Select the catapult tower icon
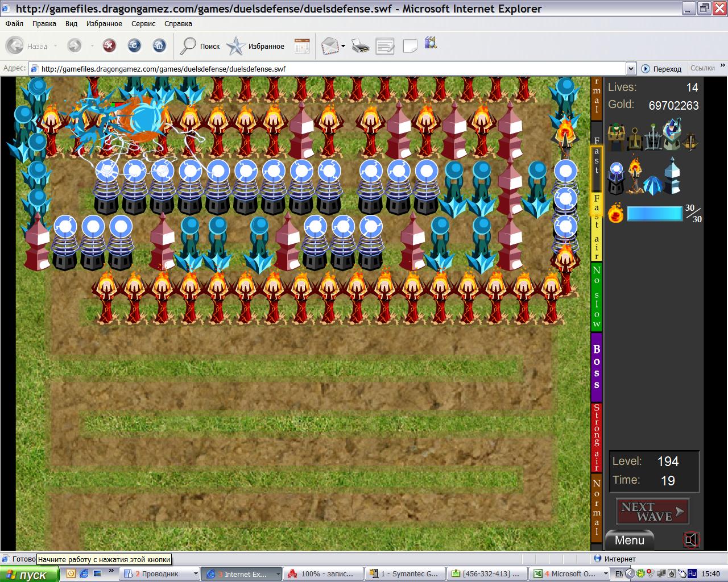The height and width of the screenshot is (582, 728). [635, 139]
